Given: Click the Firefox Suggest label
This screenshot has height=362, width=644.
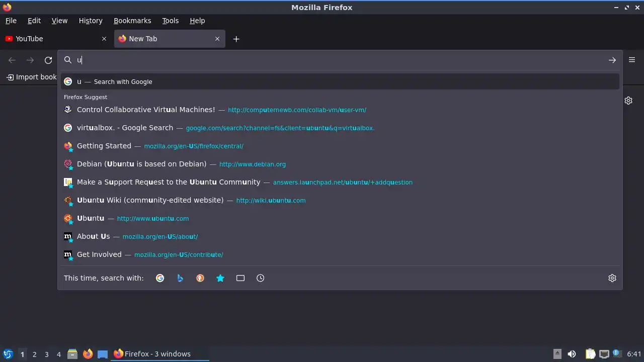Looking at the screenshot, I should coord(86,97).
